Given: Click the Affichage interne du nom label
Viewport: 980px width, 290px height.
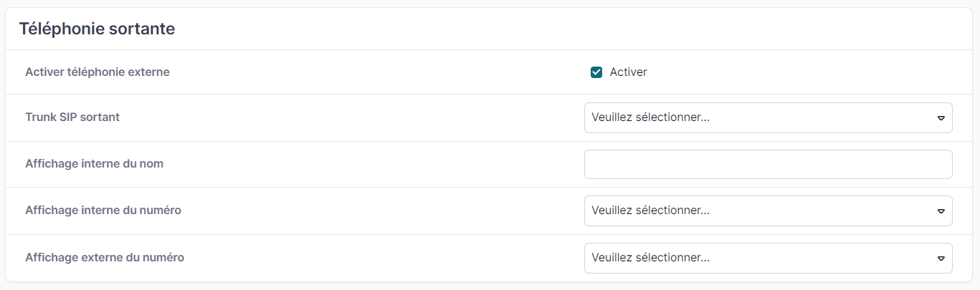Looking at the screenshot, I should click(95, 164).
